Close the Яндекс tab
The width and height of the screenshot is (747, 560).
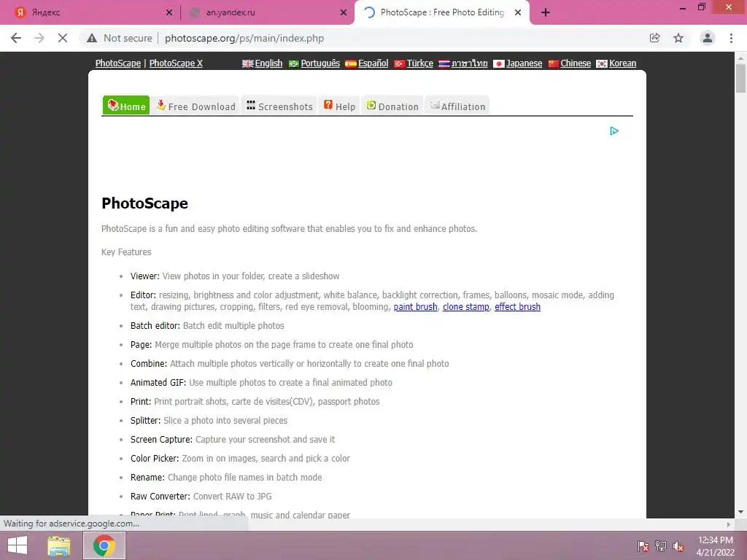coord(169,12)
